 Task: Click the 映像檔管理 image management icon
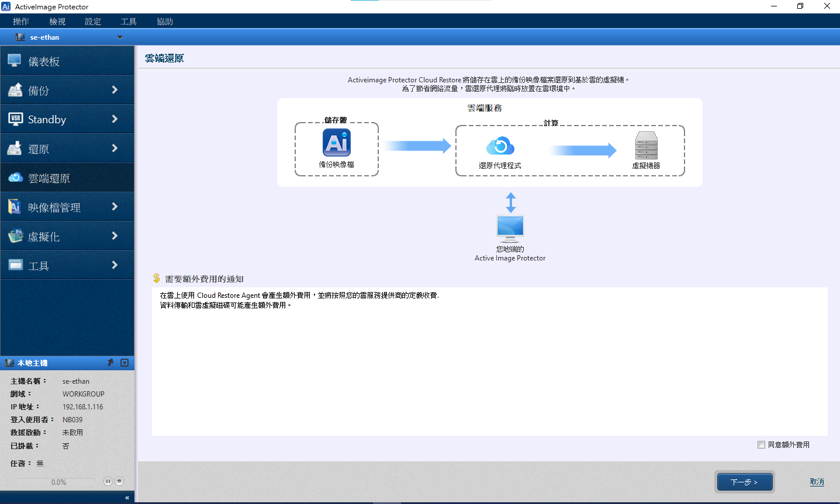point(15,207)
